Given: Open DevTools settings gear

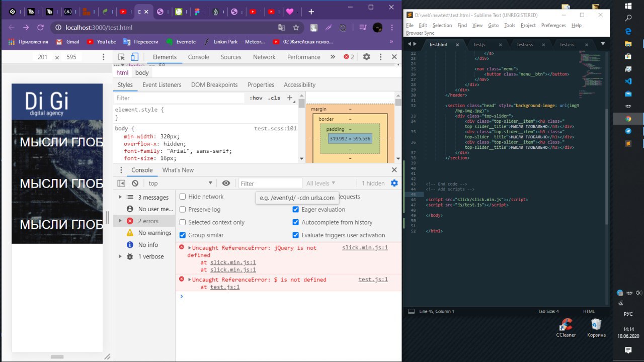Looking at the screenshot, I should [x=367, y=57].
